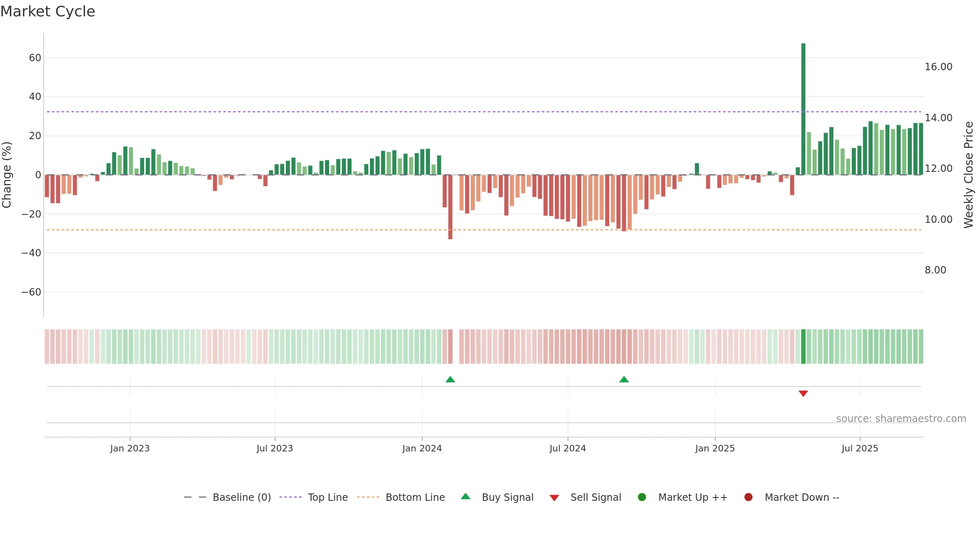Click the orange dotted Bottom Line on chart
This screenshot has height=551, width=980.
click(484, 230)
